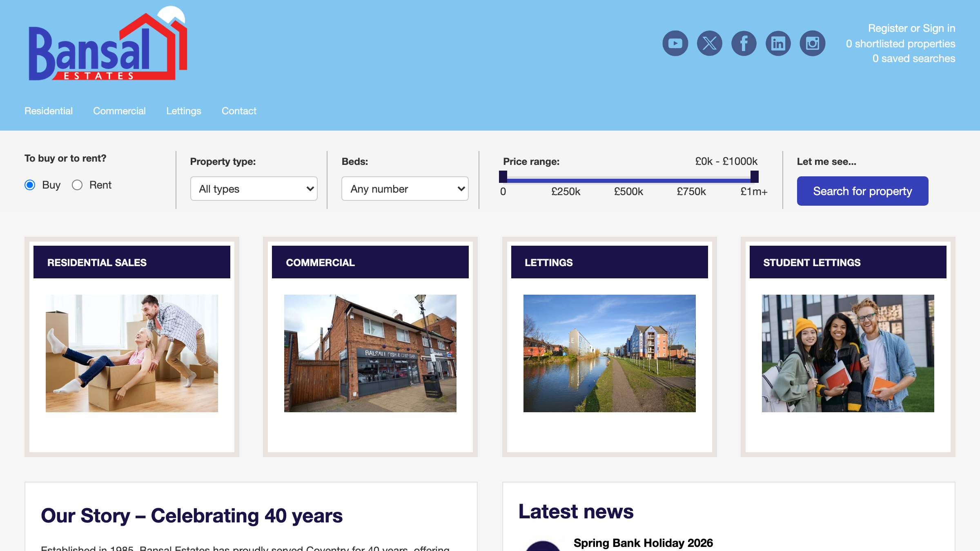Image resolution: width=980 pixels, height=551 pixels.
Task: Click the minimum price slider handle
Action: click(503, 177)
